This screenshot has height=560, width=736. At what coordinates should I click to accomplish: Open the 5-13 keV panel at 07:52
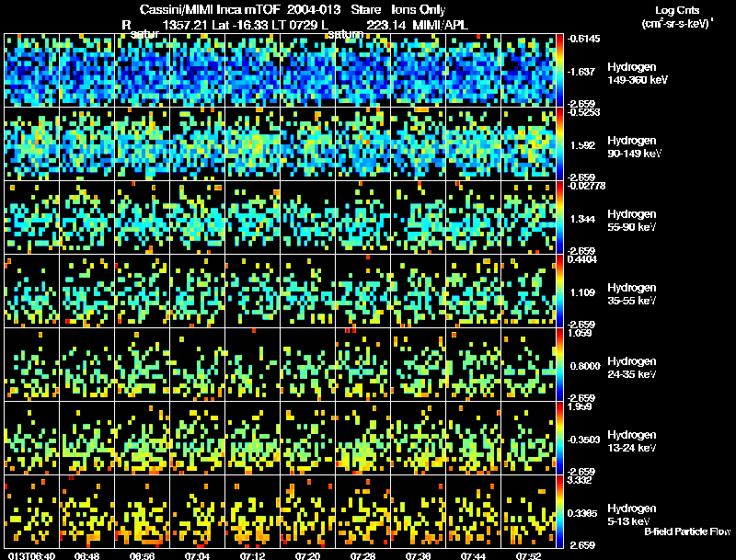point(528,511)
